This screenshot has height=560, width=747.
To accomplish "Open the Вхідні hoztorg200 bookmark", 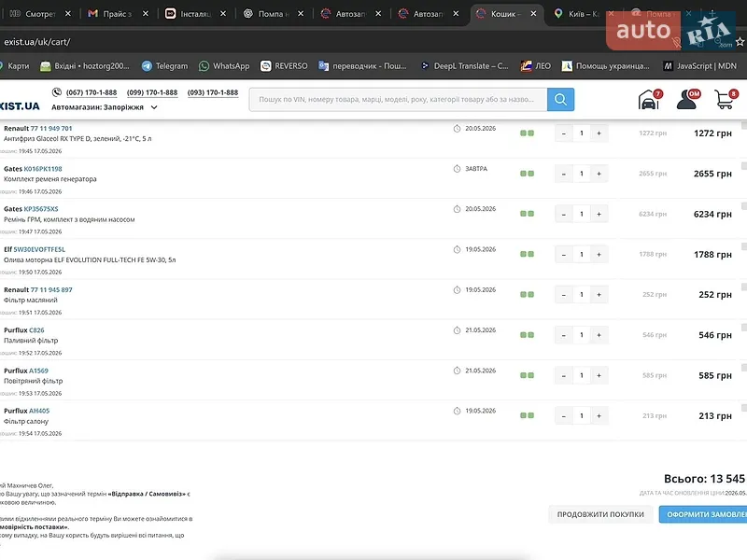I will pyautogui.click(x=85, y=66).
